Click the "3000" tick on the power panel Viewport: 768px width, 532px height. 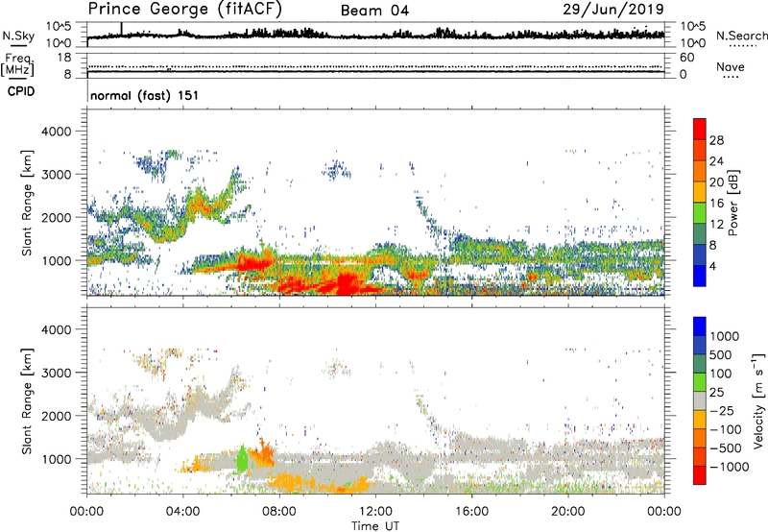pos(56,175)
